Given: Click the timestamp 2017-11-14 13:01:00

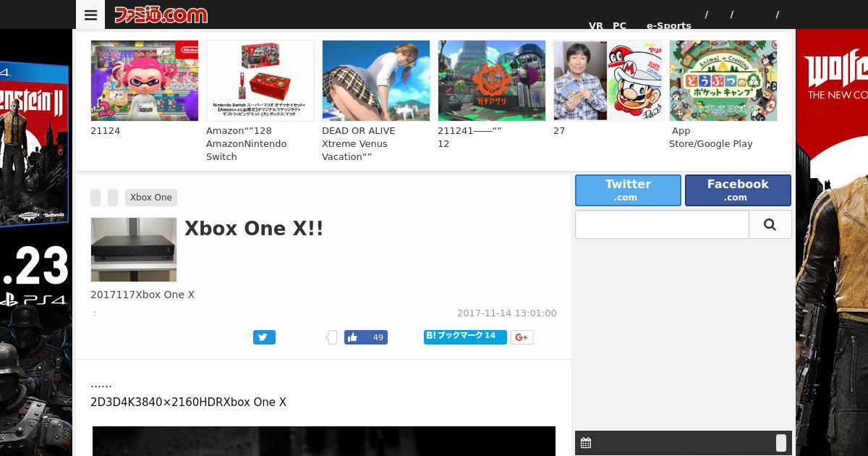Looking at the screenshot, I should click(x=507, y=313).
